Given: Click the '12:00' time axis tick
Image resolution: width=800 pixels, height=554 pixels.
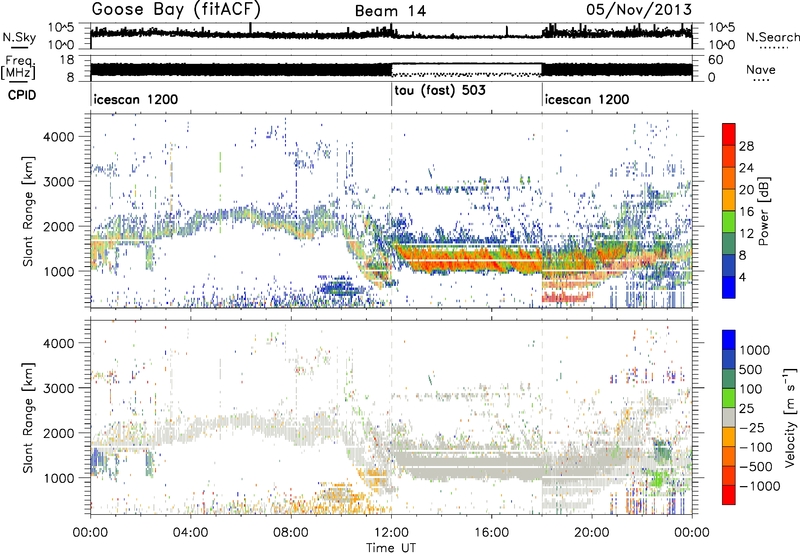Looking at the screenshot, I should pyautogui.click(x=391, y=533).
